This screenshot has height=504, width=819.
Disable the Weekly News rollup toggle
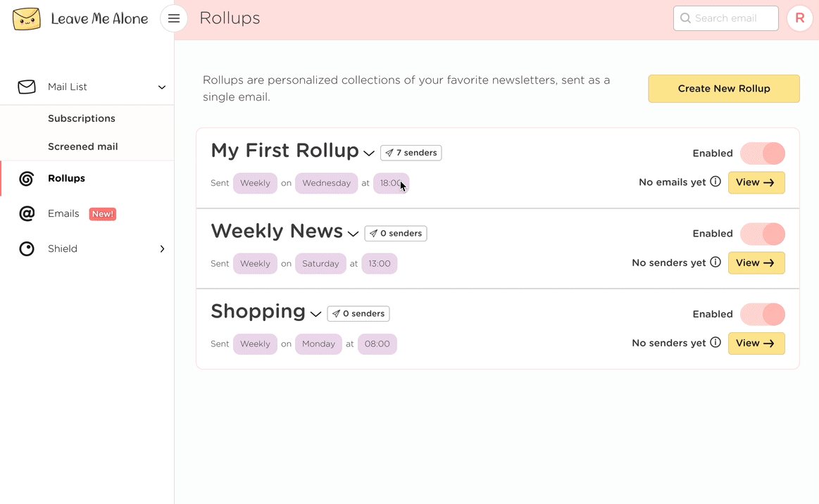tap(763, 234)
